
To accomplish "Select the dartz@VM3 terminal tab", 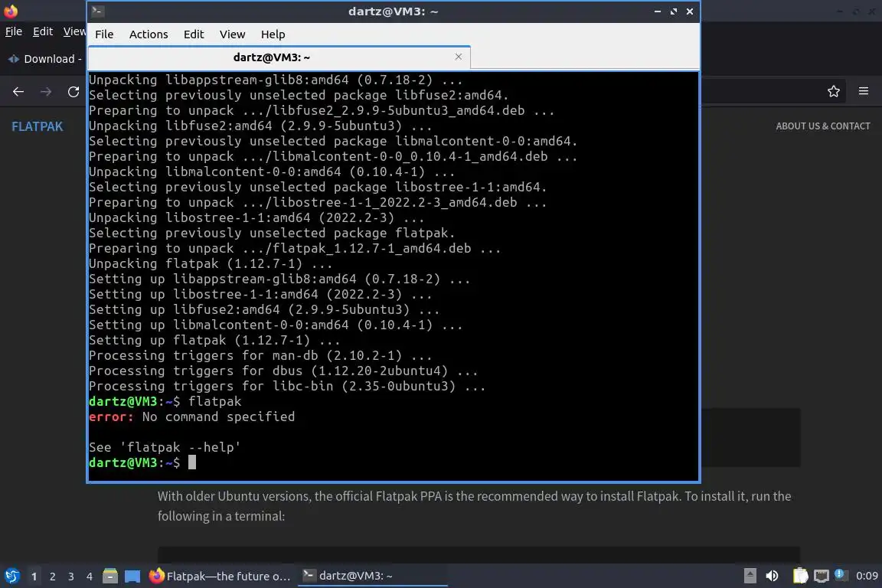I will (279, 57).
